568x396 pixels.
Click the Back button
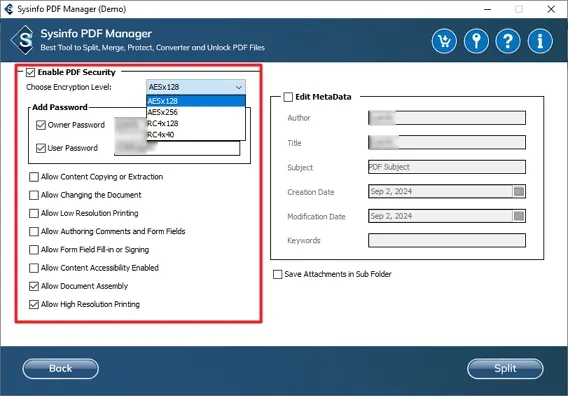click(x=60, y=368)
